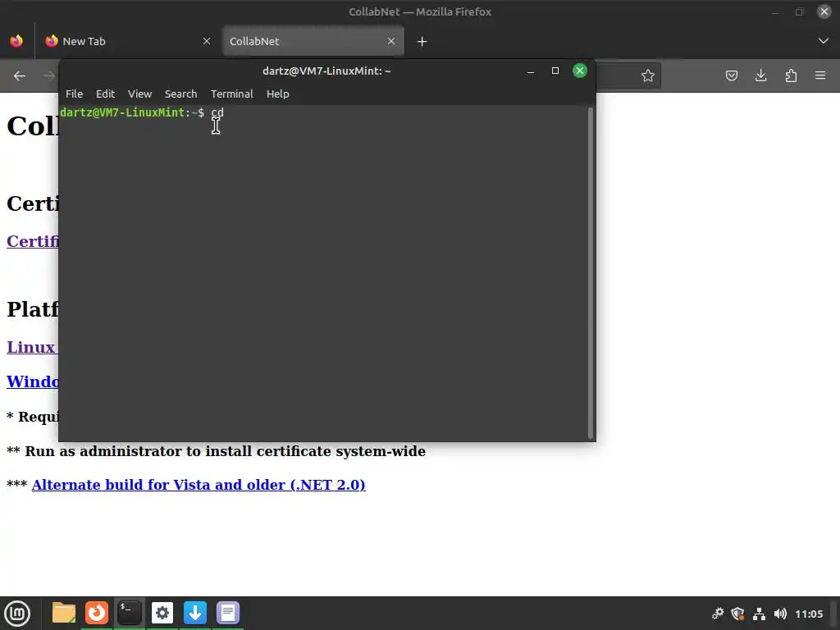Click in the terminal command line after cd
Screen dimensions: 840x630
click(226, 112)
